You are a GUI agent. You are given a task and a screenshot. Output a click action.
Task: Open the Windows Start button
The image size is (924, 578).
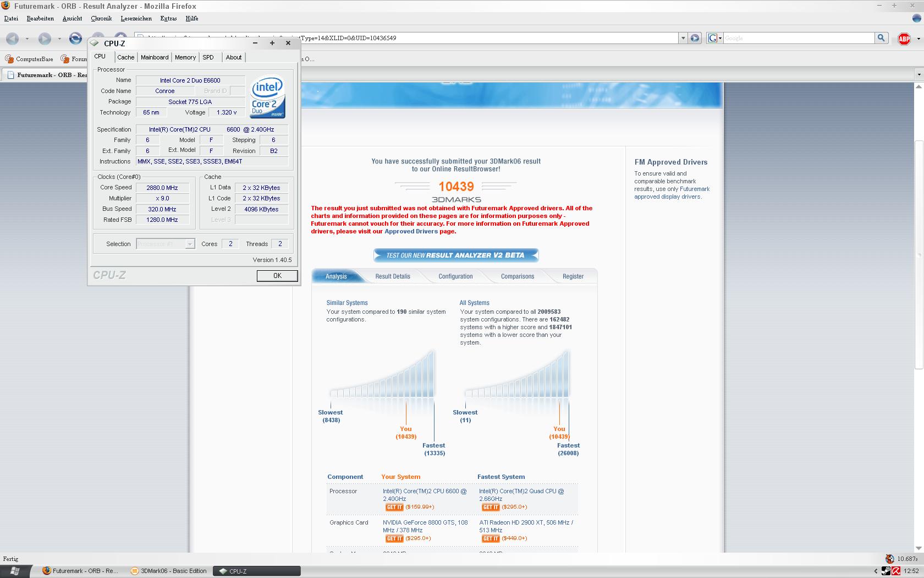tap(14, 571)
